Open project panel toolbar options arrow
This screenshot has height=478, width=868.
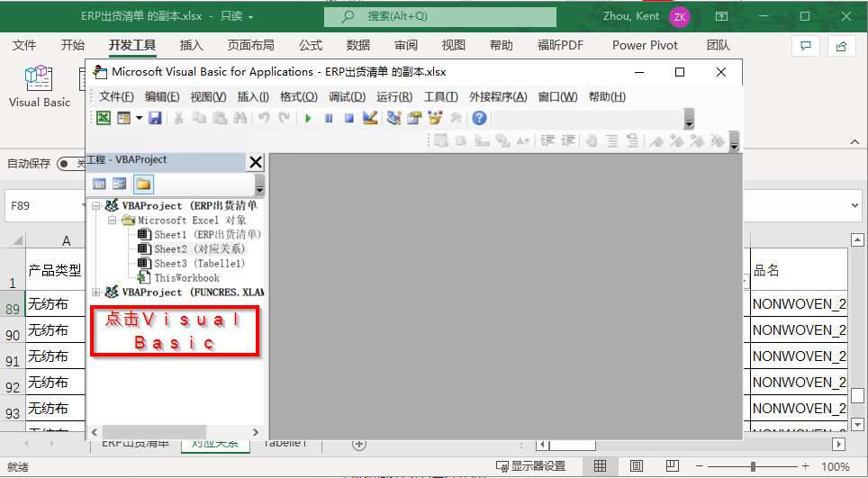(x=259, y=185)
